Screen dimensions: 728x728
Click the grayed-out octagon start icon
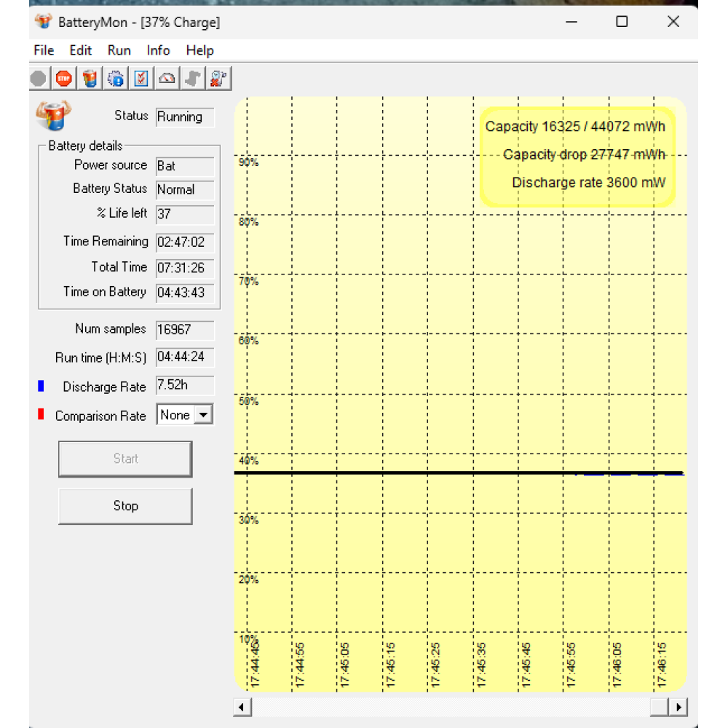pos(38,79)
